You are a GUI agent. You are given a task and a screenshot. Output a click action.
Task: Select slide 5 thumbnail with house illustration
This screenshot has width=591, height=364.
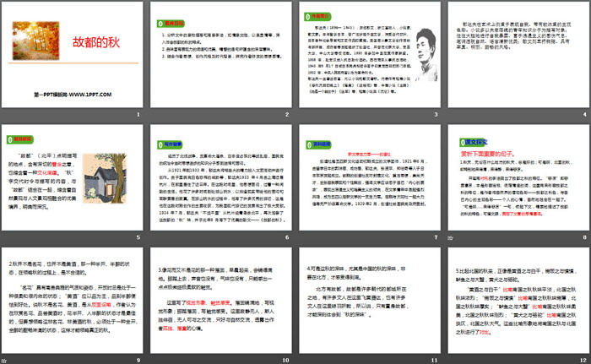tap(72, 177)
